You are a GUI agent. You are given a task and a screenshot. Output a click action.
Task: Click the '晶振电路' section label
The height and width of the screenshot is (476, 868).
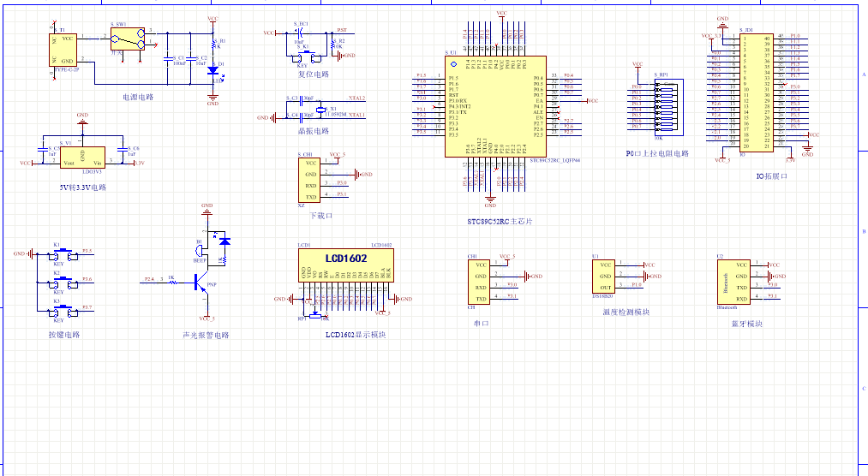[x=314, y=131]
